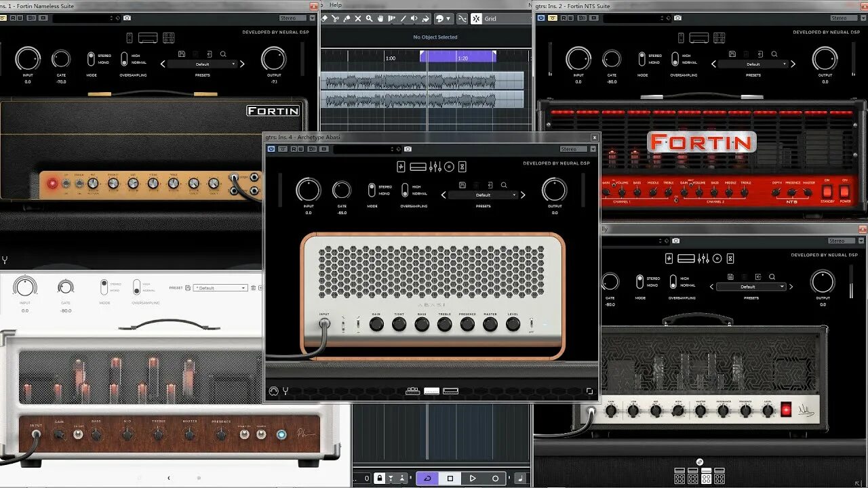This screenshot has height=488, width=868.
Task: Open the Default presets dropdown in Archetype Abasi
Action: 483,195
